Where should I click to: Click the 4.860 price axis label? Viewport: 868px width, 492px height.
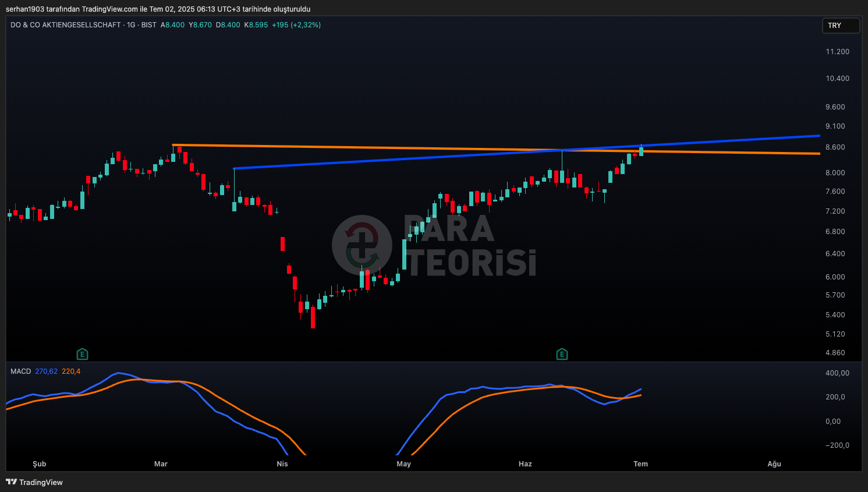coord(835,353)
